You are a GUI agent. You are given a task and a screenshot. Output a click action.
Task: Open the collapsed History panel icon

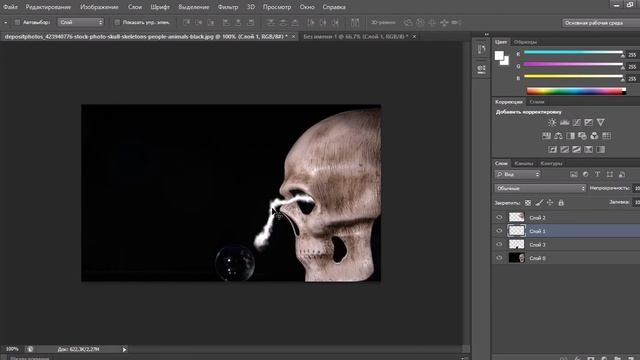pos(481,49)
